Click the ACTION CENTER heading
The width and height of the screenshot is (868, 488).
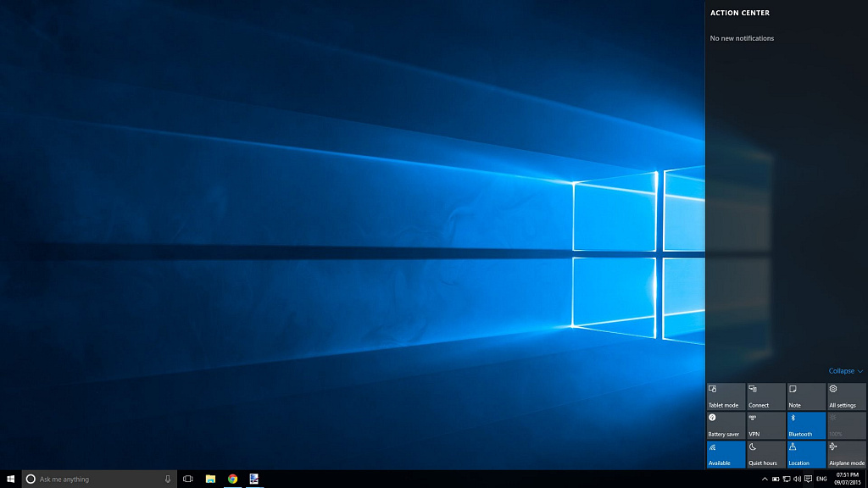pyautogui.click(x=739, y=13)
